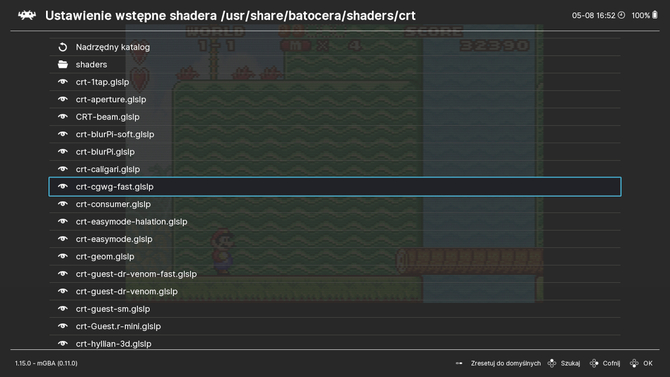The height and width of the screenshot is (377, 670).
Task: Open the shaders folder icon
Action: click(63, 65)
